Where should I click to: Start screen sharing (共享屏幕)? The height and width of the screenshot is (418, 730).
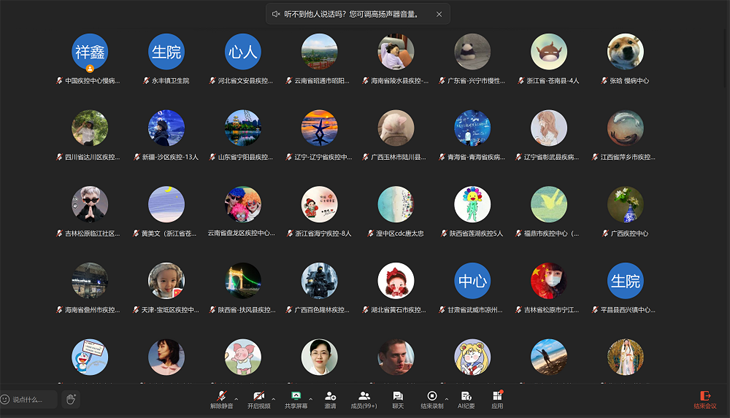click(296, 398)
